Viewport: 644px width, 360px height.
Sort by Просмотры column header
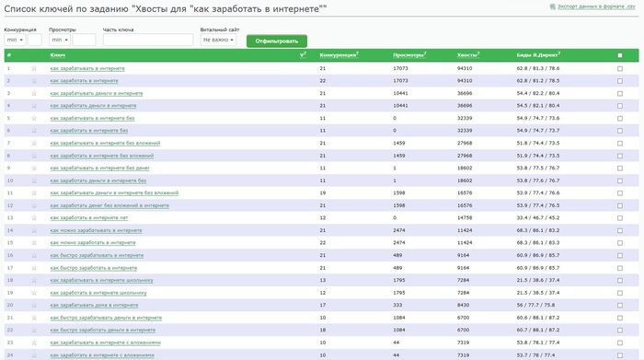pos(409,55)
